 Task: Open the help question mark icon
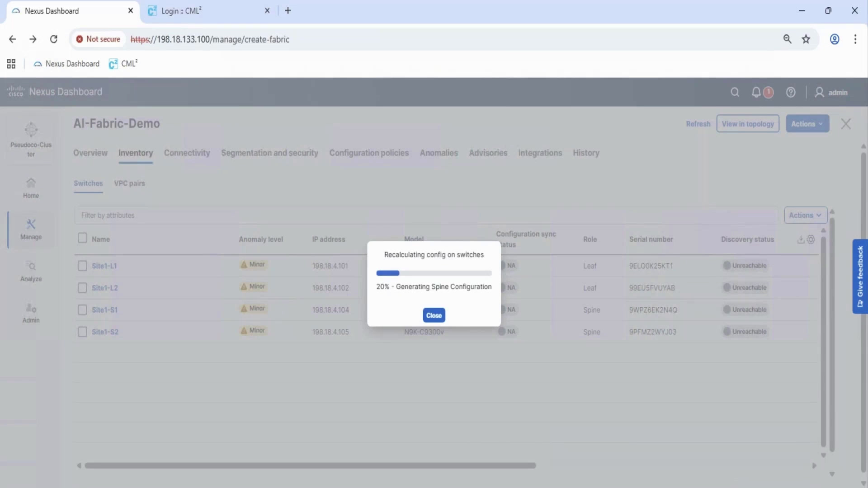pos(790,92)
